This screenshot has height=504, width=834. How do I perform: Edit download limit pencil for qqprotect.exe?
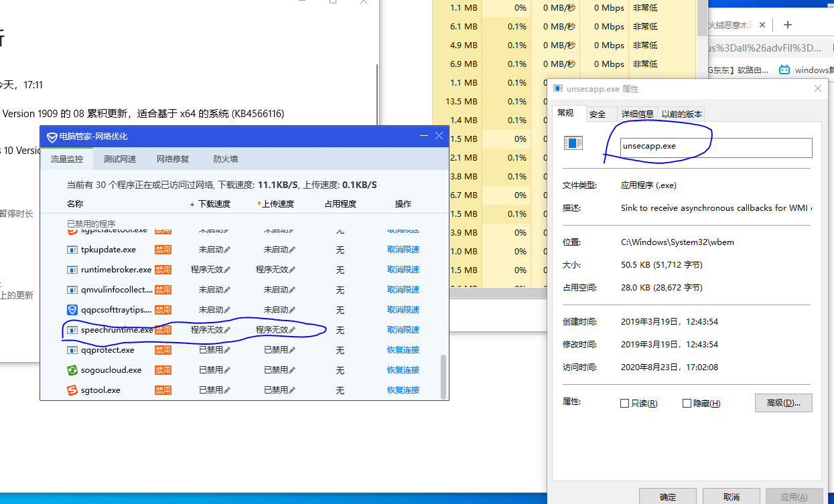point(227,350)
